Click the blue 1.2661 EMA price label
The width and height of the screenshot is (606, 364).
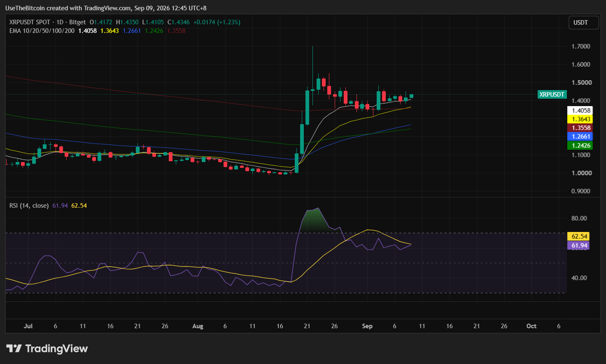[580, 137]
